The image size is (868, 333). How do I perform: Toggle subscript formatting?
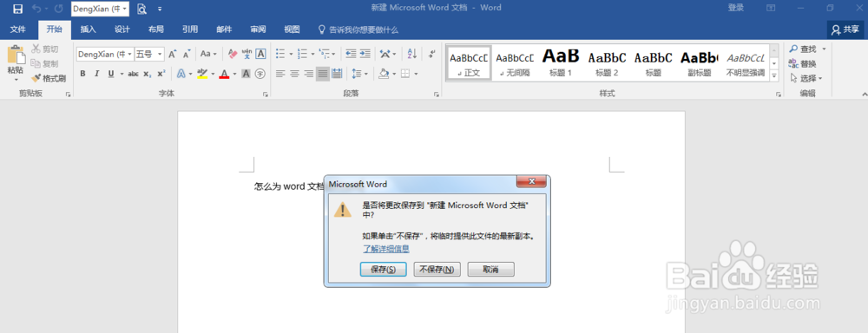[x=147, y=74]
